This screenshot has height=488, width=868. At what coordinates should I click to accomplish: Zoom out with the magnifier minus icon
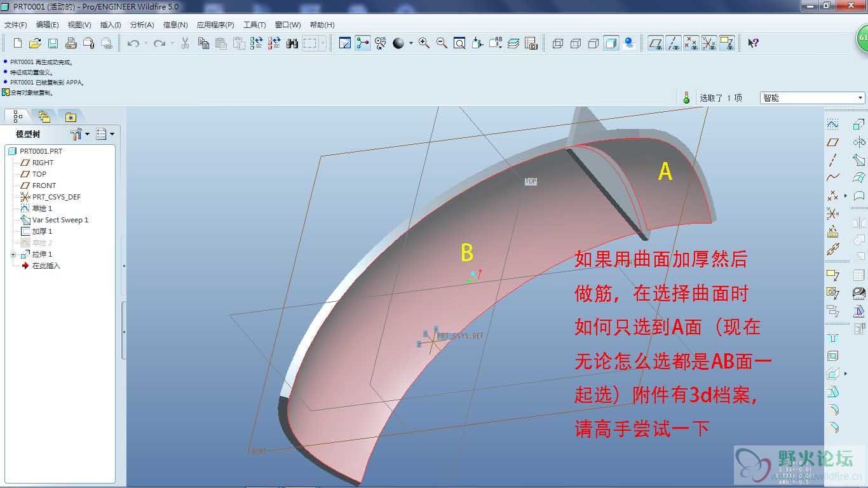pyautogui.click(x=442, y=43)
